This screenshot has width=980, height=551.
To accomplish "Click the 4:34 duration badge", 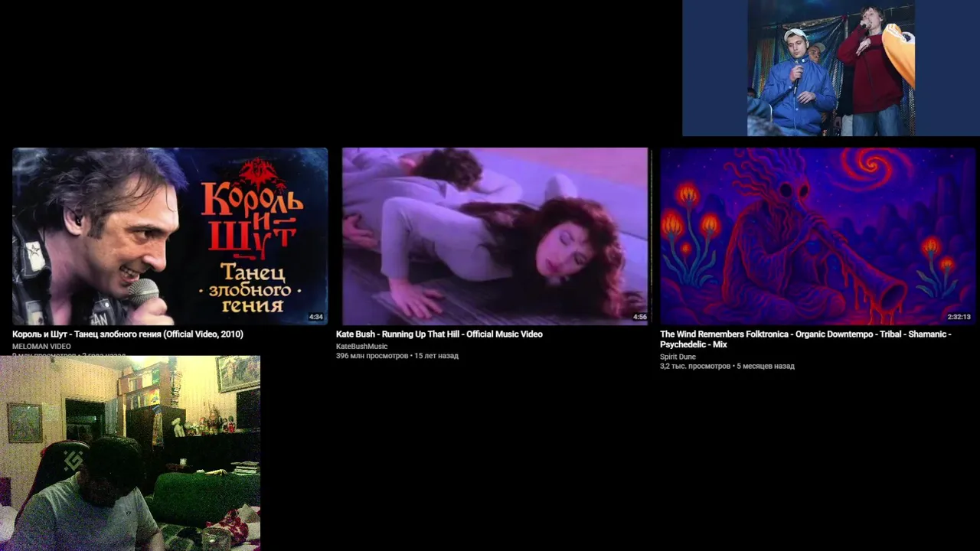I will pos(315,317).
